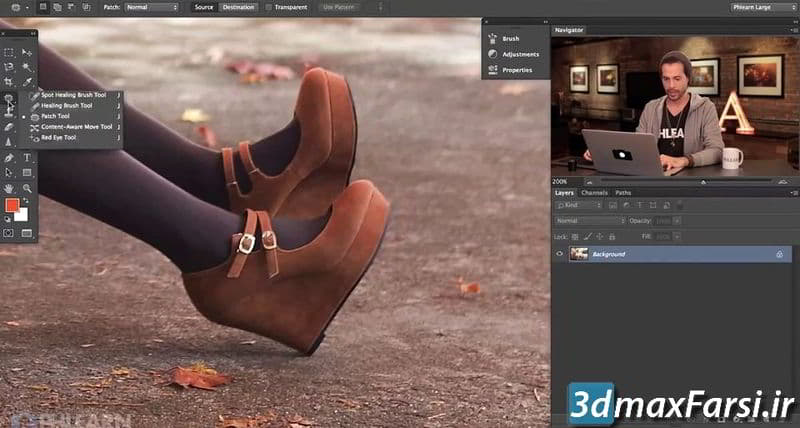The image size is (800, 428).
Task: Toggle lock position
Action: 599,237
